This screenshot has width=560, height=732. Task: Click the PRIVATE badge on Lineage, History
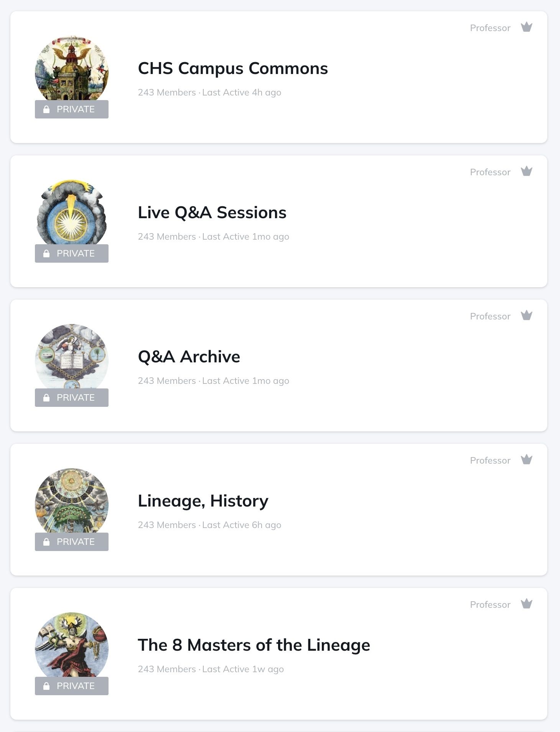point(72,542)
